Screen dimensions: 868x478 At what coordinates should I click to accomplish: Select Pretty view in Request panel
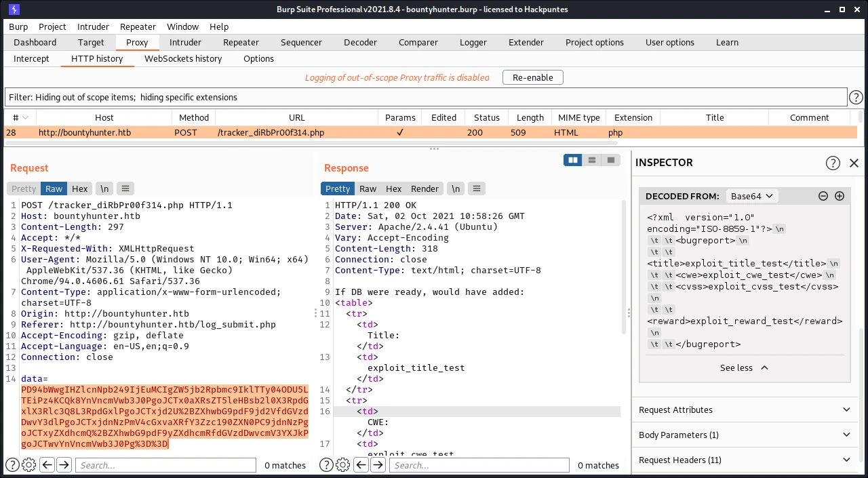[24, 188]
